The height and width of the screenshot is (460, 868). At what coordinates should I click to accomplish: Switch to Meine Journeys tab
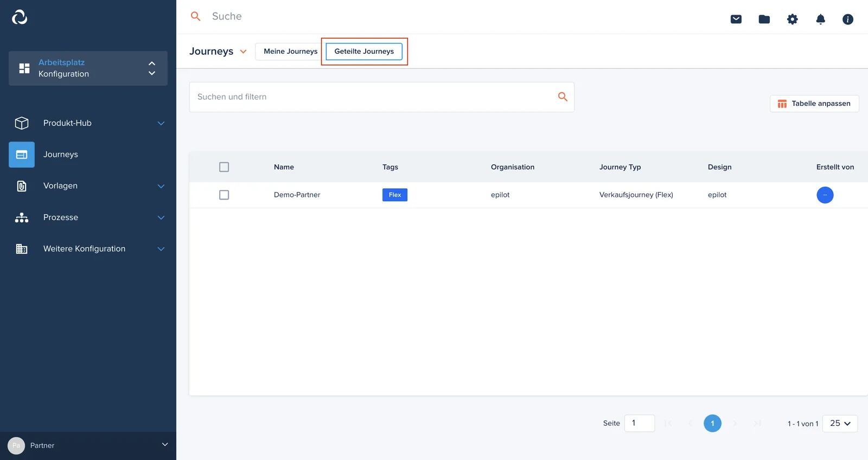click(290, 52)
